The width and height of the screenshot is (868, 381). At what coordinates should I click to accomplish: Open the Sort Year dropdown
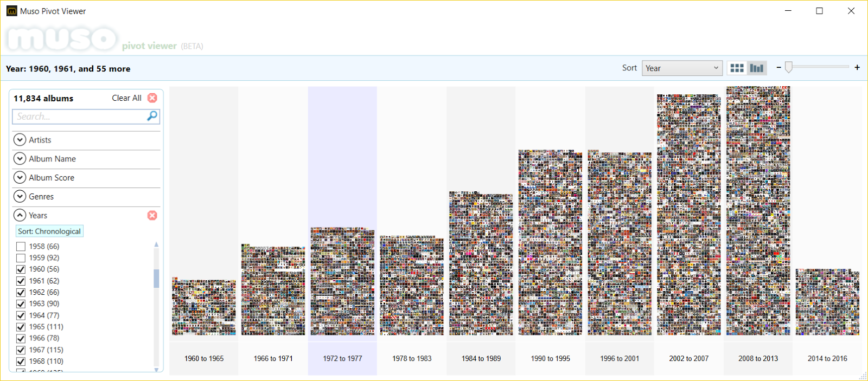pos(682,68)
